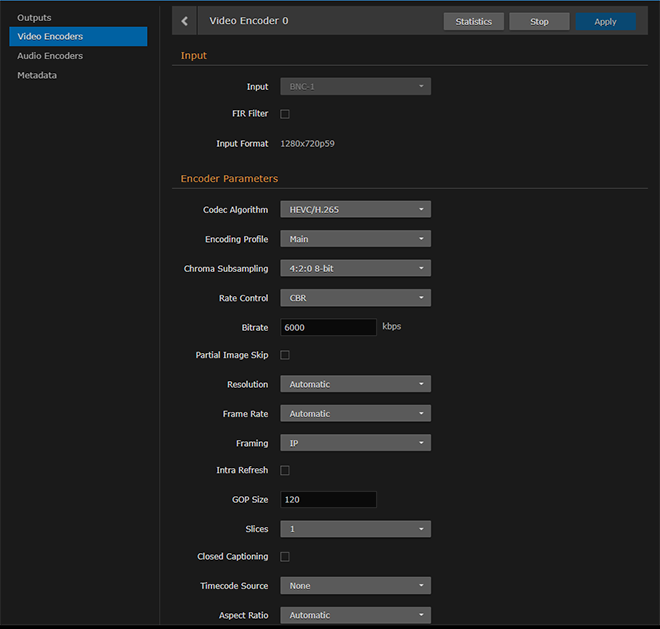Image resolution: width=660 pixels, height=629 pixels.
Task: Click the Bitrate input field
Action: pyautogui.click(x=328, y=327)
